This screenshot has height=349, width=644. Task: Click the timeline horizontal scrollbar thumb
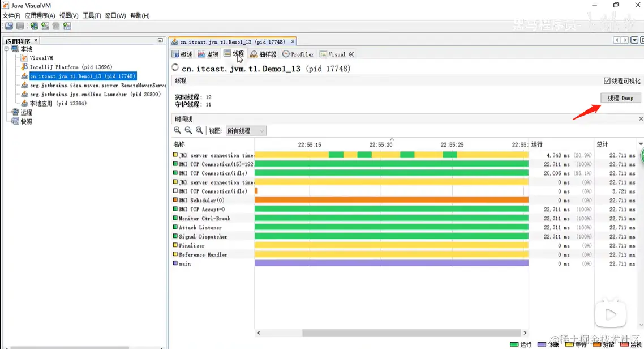(x=411, y=333)
